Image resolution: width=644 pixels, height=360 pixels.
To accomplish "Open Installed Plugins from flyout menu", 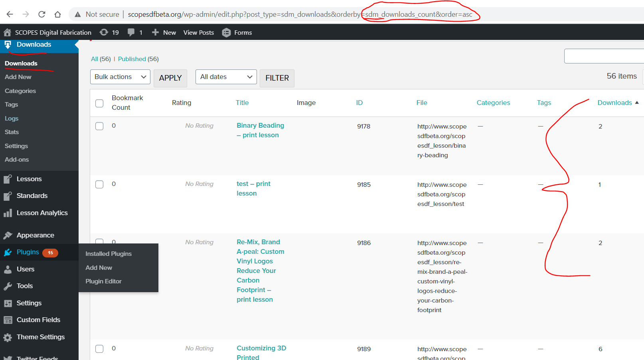I will 109,254.
